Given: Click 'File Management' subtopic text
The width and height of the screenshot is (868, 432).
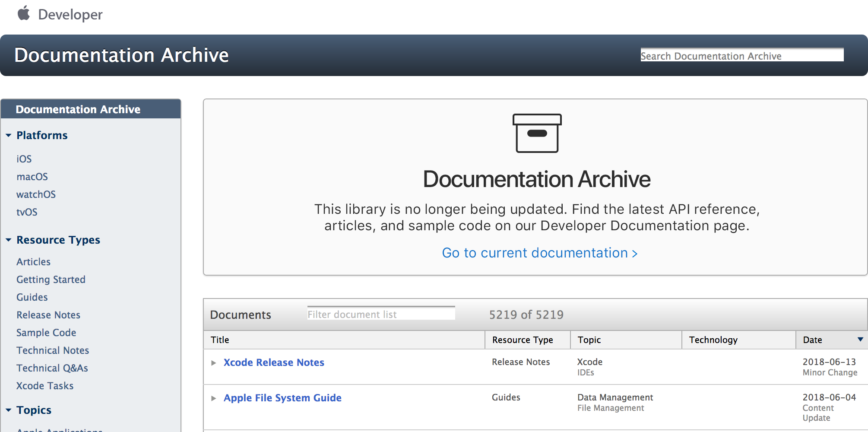Looking at the screenshot, I should point(611,408).
